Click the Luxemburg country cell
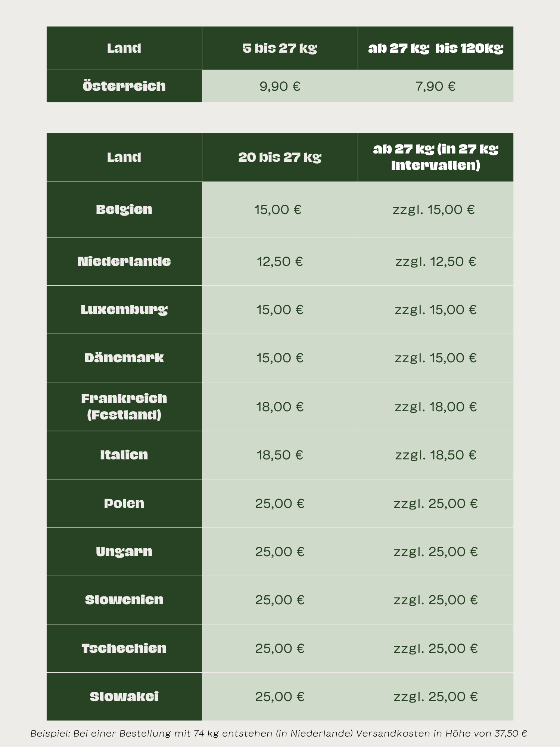560x747 pixels. coord(124,310)
